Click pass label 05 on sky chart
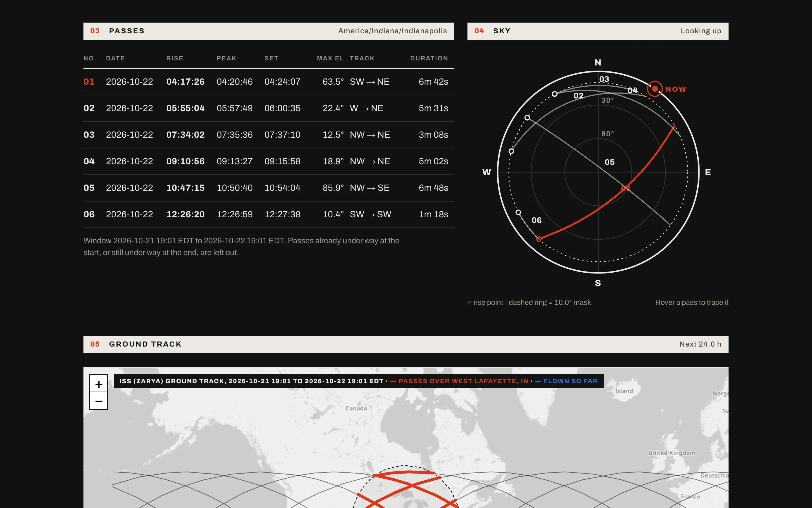The width and height of the screenshot is (812, 508). (609, 162)
